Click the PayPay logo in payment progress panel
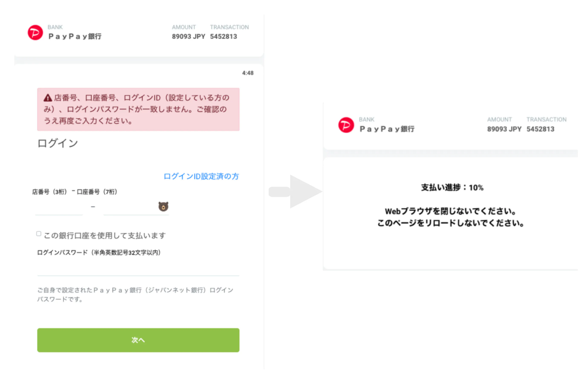This screenshot has height=382, width=588. tap(346, 125)
